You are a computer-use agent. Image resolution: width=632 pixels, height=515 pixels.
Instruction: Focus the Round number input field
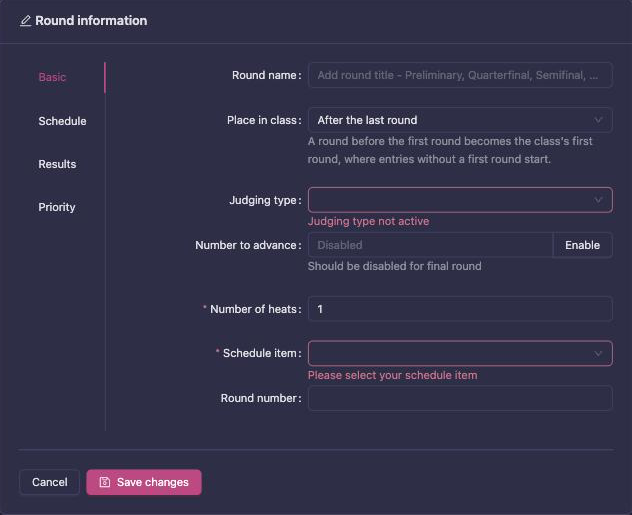[x=460, y=398]
